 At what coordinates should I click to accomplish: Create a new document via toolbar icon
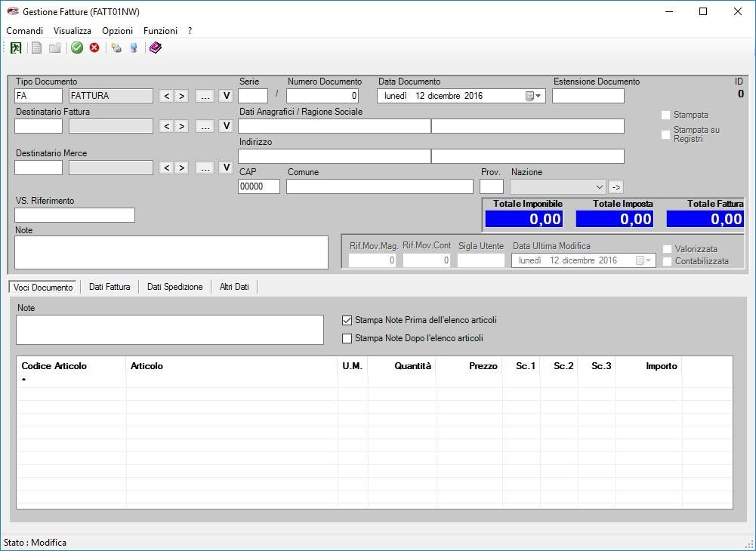(x=35, y=48)
